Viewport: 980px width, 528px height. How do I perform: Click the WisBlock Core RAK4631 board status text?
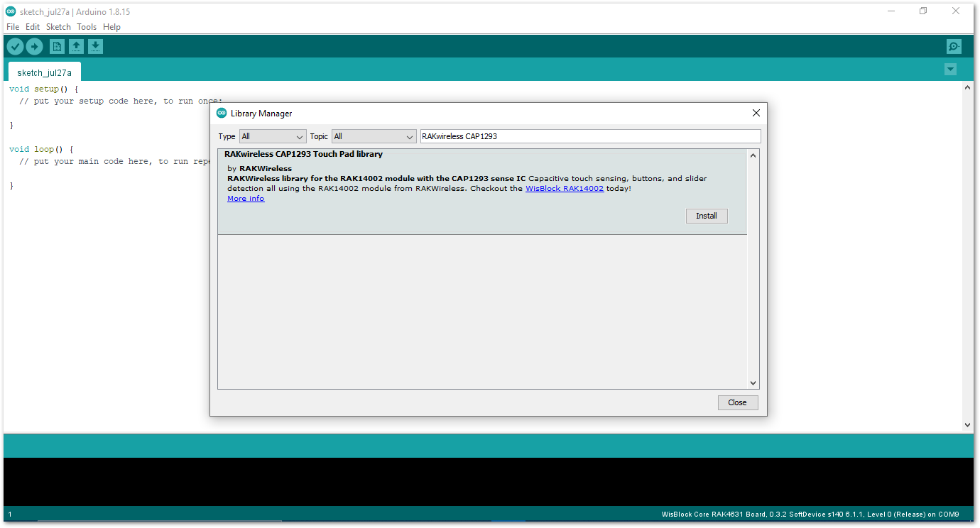(810, 515)
